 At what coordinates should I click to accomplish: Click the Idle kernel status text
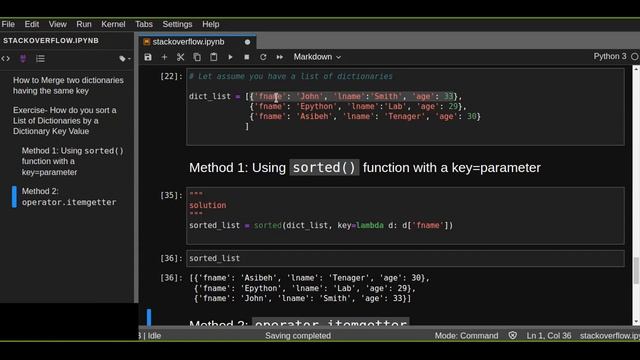tap(154, 336)
